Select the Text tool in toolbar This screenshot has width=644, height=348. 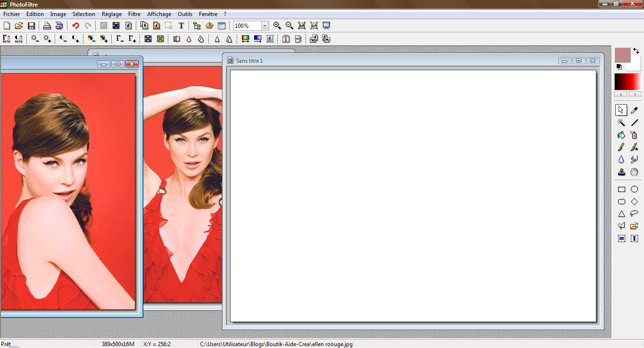pos(181,26)
